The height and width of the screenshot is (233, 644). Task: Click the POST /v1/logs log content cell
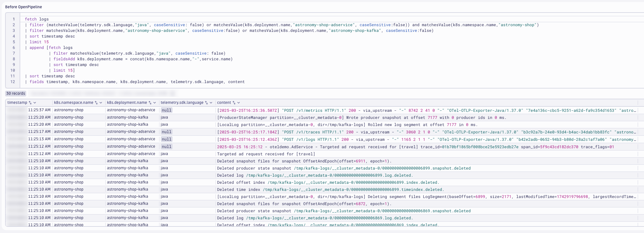coord(426,139)
